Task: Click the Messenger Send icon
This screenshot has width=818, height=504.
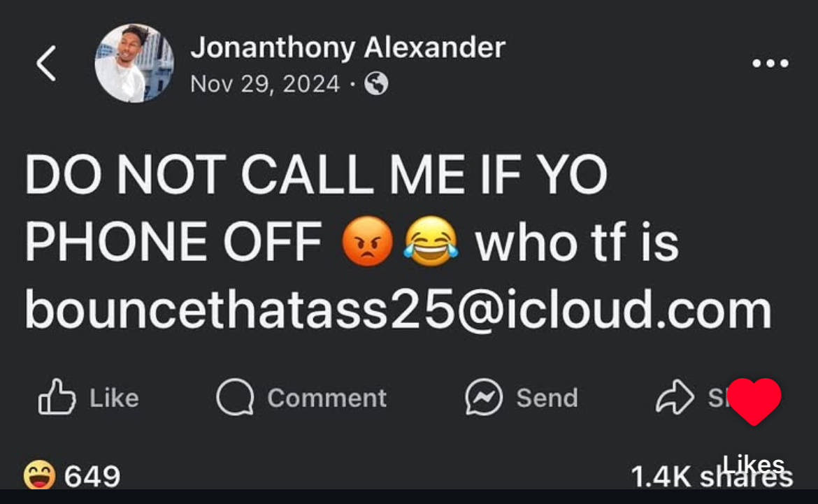Action: [x=484, y=397]
